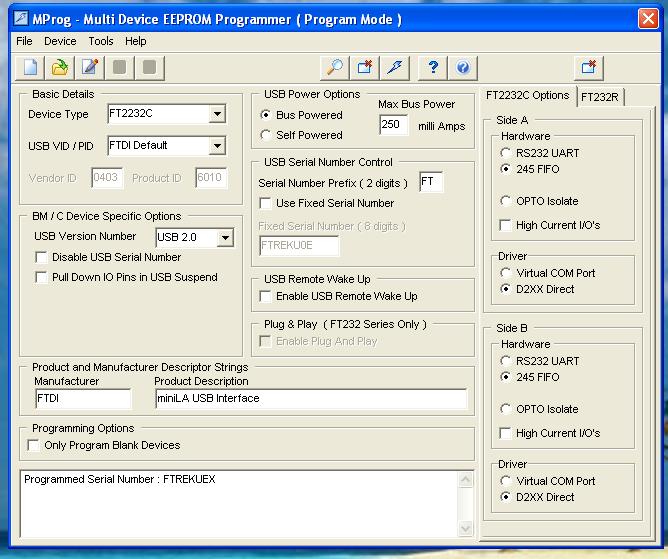Click the Fixed Serial Number field

[299, 246]
